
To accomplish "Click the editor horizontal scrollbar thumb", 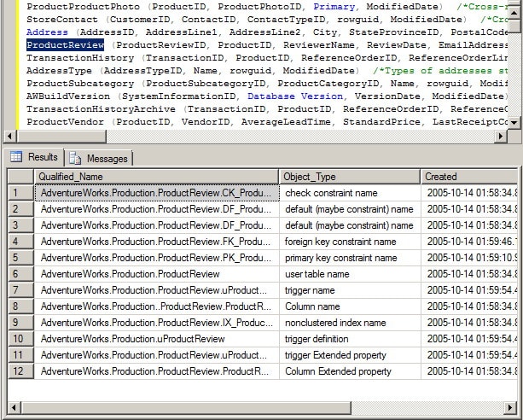I will coord(61,137).
